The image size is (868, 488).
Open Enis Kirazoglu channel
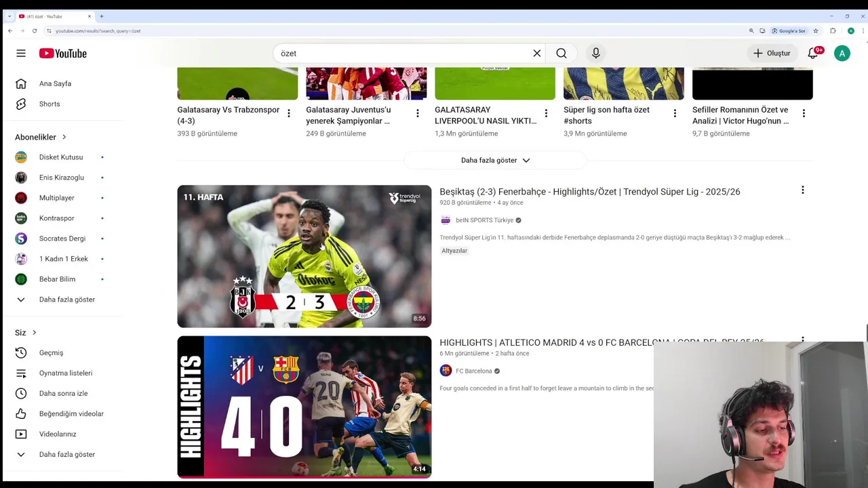(62, 178)
